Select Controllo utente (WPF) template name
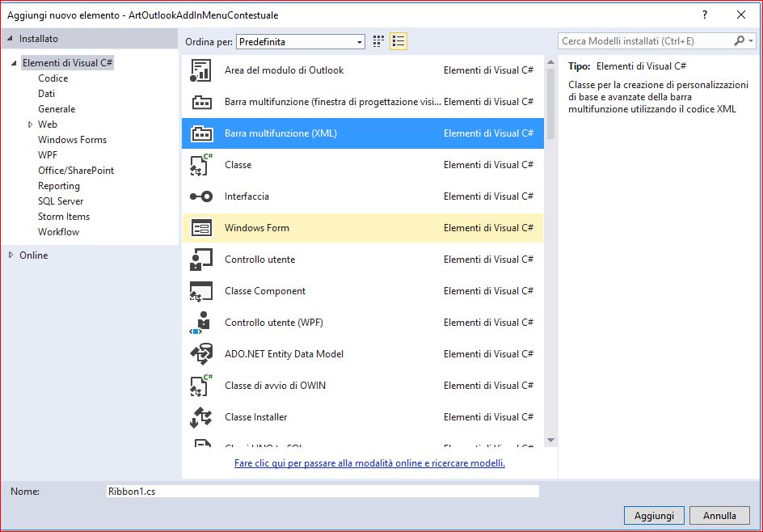763x532 pixels. [274, 323]
